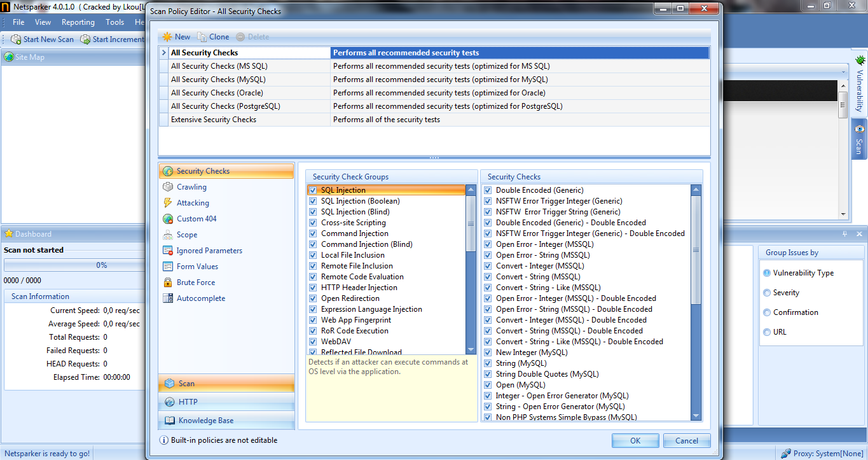Open the Autocomplete settings section

coord(226,298)
